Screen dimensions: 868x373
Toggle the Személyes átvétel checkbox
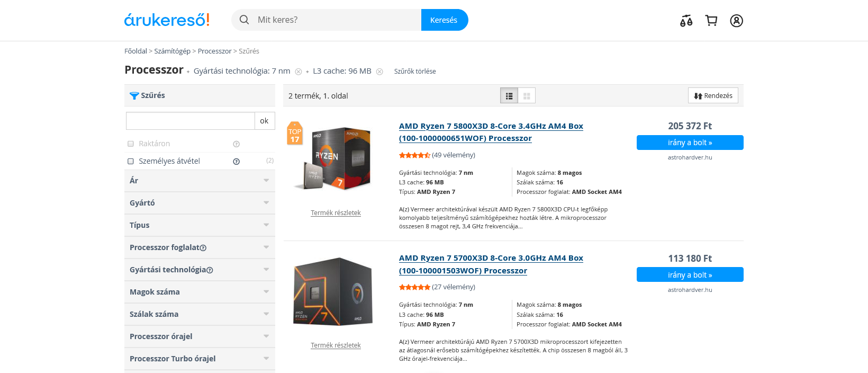click(x=131, y=161)
